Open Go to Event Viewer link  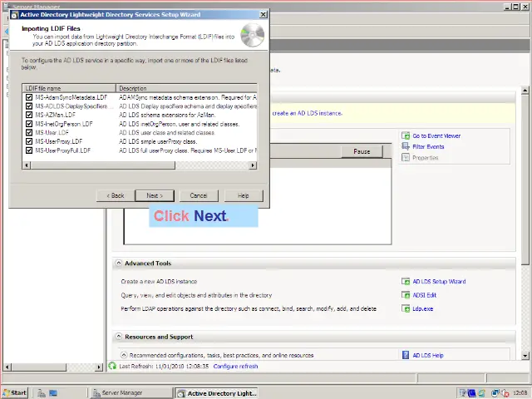tap(436, 135)
